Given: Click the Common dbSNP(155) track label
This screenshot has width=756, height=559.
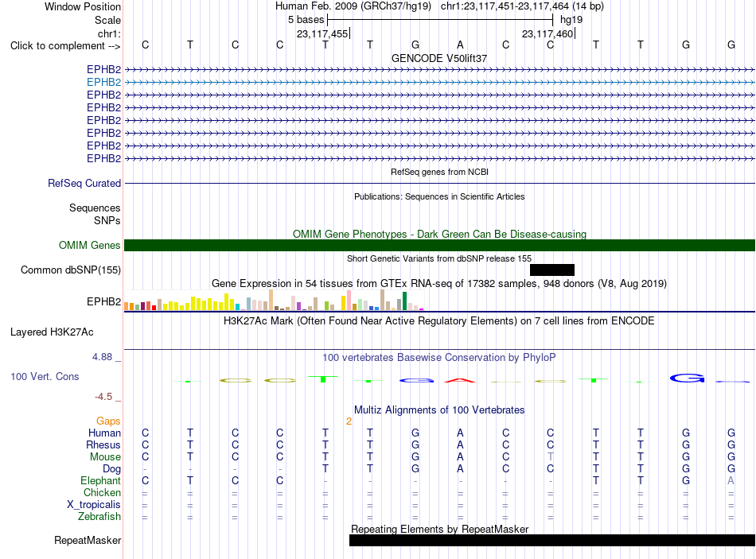Looking at the screenshot, I should [x=71, y=270].
